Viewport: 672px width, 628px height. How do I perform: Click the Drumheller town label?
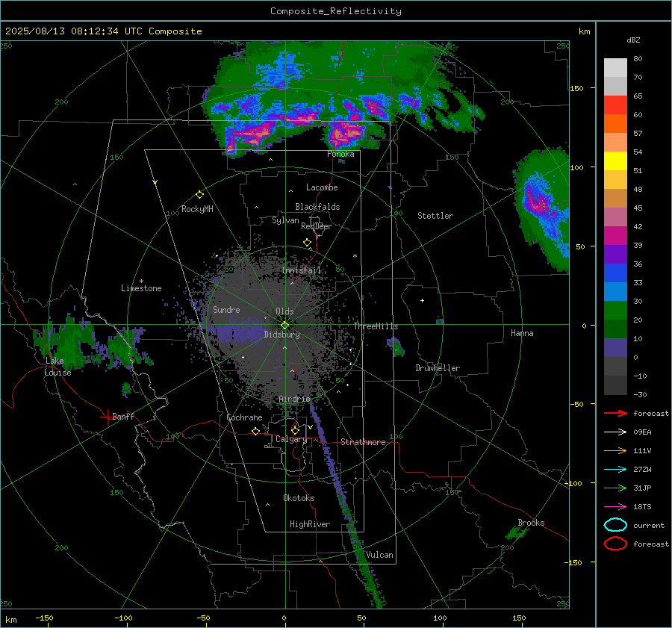point(438,368)
